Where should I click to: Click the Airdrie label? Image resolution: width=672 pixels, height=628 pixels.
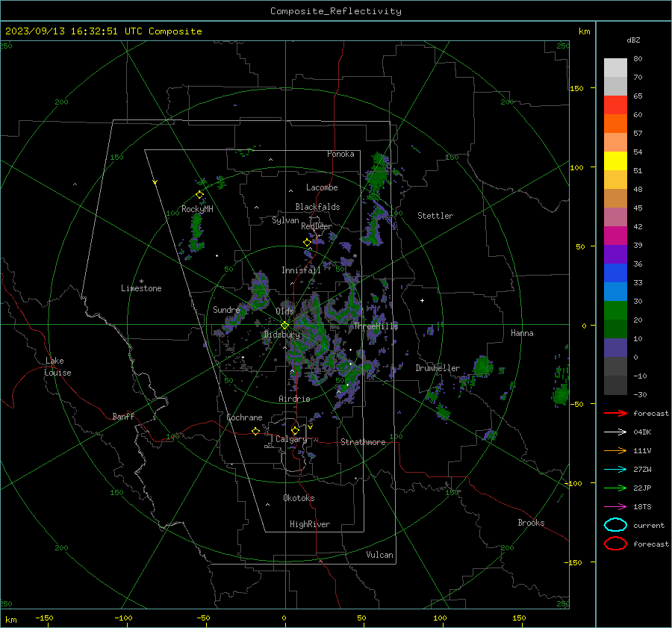pos(294,399)
